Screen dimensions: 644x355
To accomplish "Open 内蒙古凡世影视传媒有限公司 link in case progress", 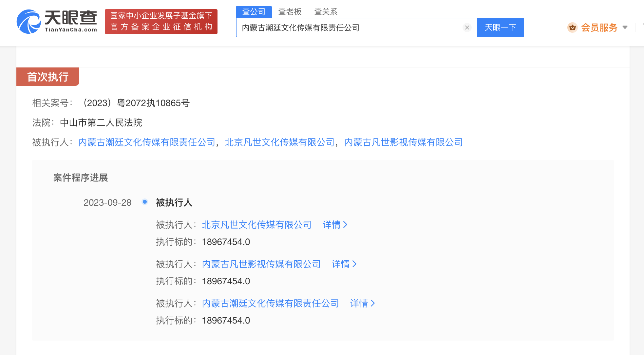I will pyautogui.click(x=261, y=264).
